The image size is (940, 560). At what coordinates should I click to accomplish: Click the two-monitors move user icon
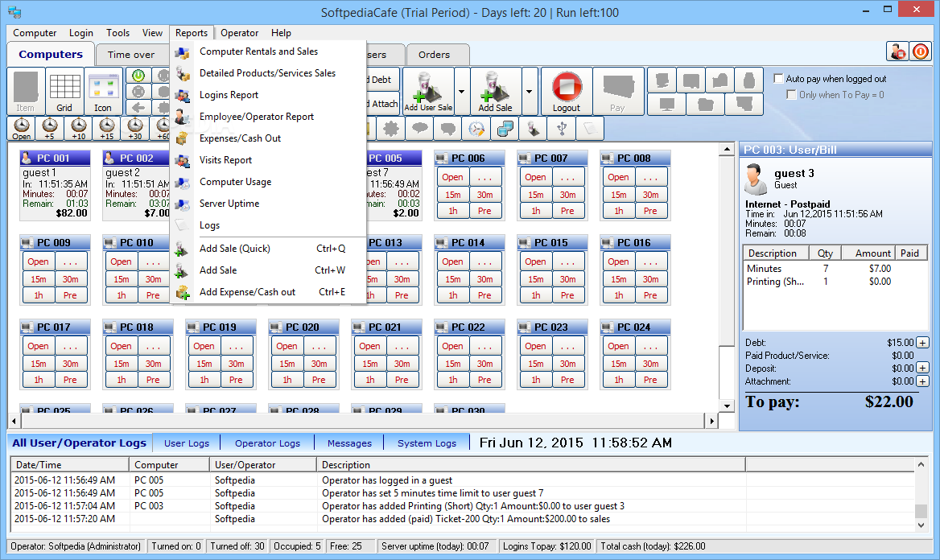(505, 128)
